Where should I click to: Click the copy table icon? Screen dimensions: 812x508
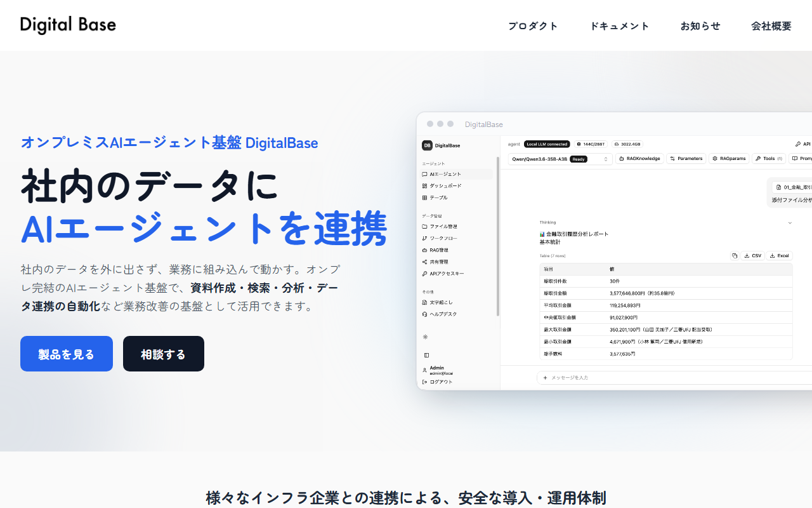pyautogui.click(x=735, y=256)
